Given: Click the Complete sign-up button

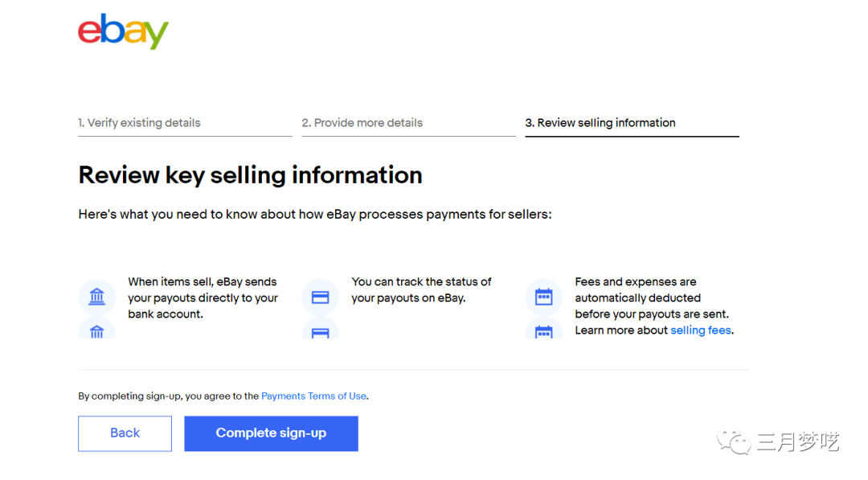Looking at the screenshot, I should [271, 433].
